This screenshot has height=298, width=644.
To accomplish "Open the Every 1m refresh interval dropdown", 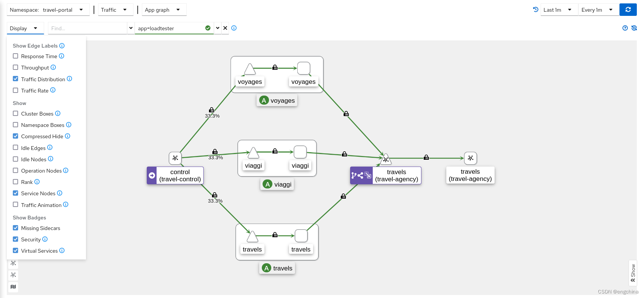I will 599,10.
